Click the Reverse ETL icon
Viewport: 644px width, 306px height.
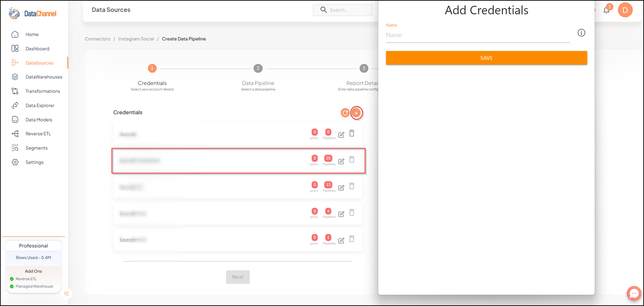coord(15,134)
